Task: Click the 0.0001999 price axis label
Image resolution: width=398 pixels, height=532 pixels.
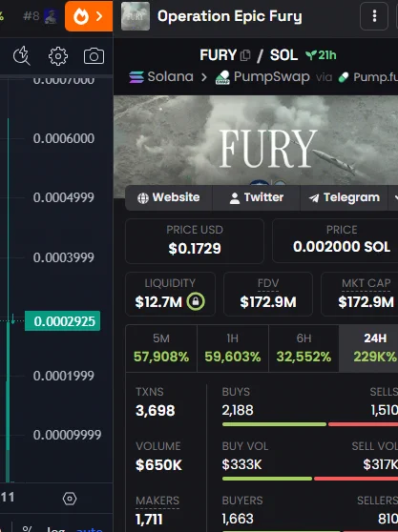Action: point(64,376)
